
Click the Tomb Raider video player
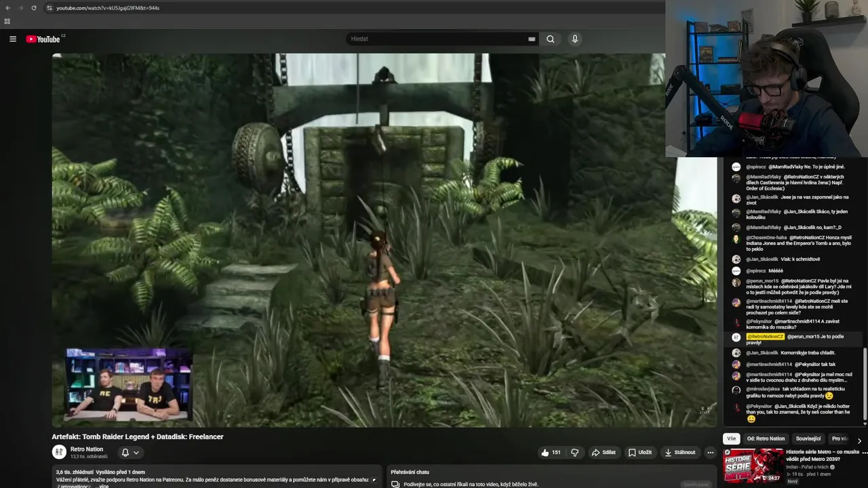click(384, 240)
